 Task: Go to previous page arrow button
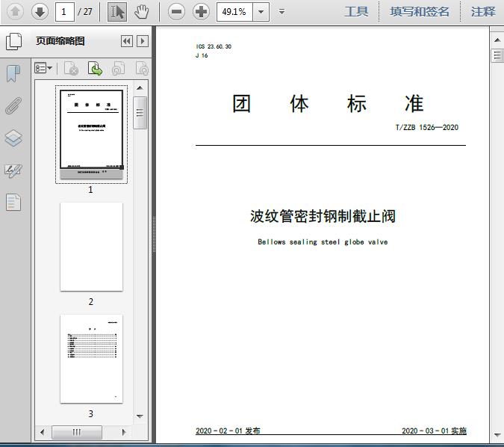tap(15, 11)
